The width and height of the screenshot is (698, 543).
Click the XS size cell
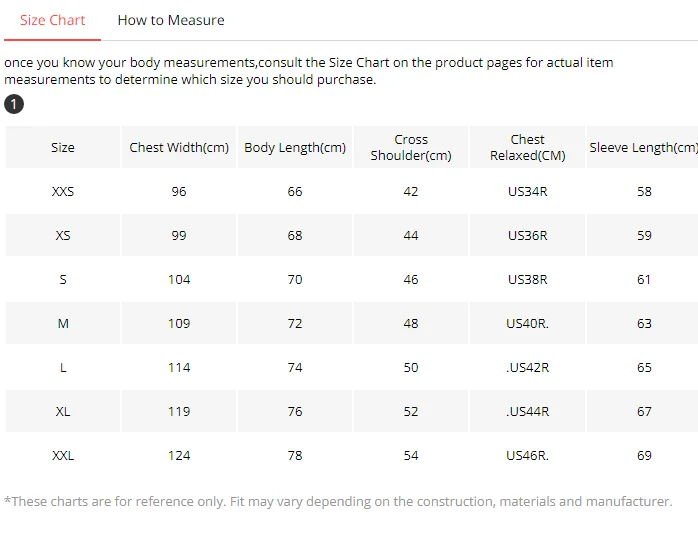click(63, 235)
